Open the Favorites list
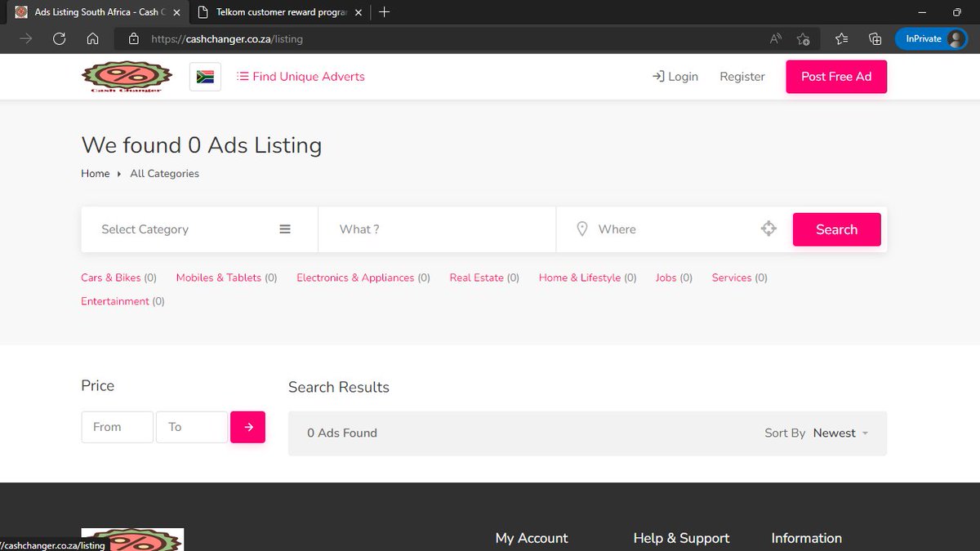 point(842,38)
